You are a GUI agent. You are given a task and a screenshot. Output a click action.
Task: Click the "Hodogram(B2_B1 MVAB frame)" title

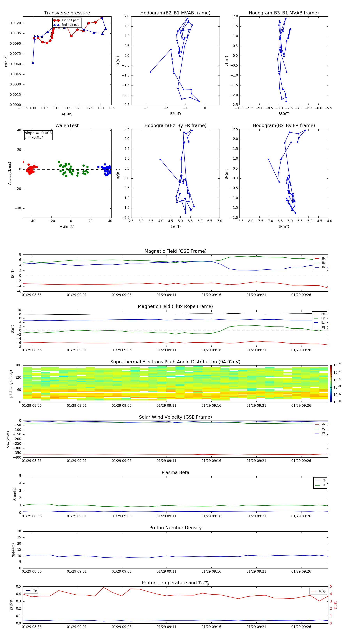(x=175, y=13)
